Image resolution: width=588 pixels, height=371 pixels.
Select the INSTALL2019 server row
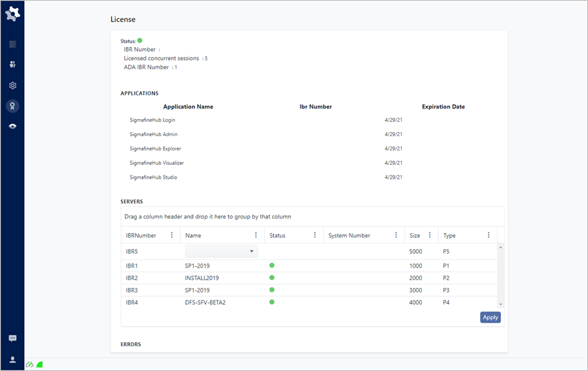201,278
